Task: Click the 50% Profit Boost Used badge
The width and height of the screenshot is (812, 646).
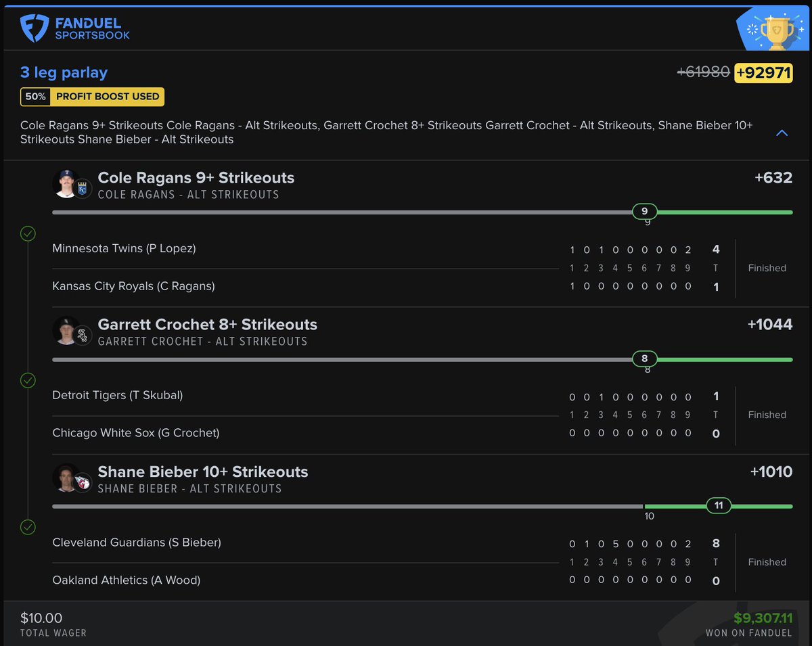Action: click(92, 97)
